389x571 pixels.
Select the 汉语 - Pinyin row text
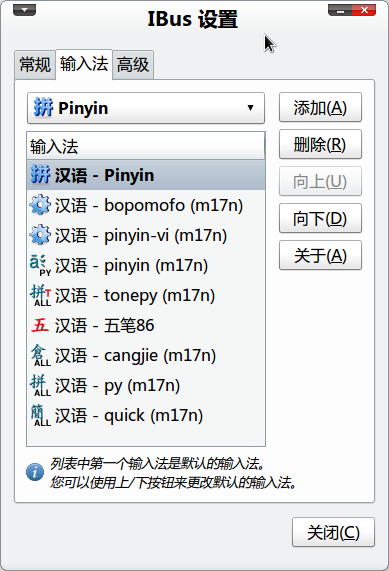(x=104, y=175)
